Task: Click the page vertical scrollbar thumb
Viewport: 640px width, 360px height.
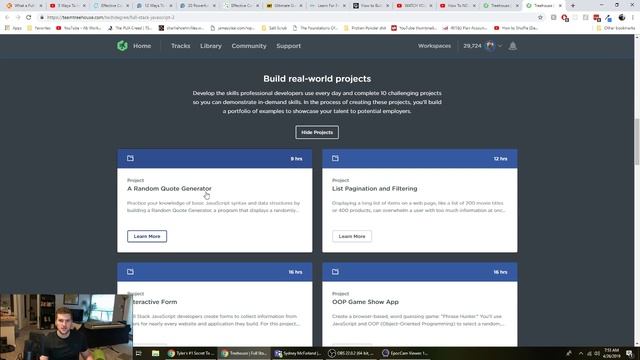Action: (637, 142)
